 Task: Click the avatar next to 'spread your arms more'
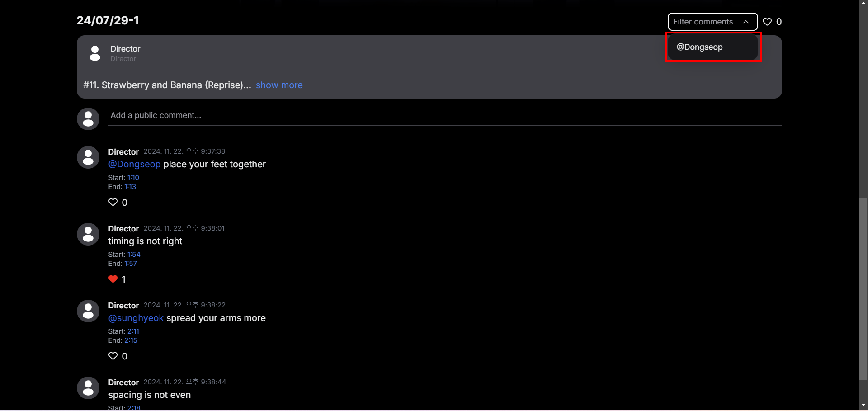pyautogui.click(x=88, y=311)
